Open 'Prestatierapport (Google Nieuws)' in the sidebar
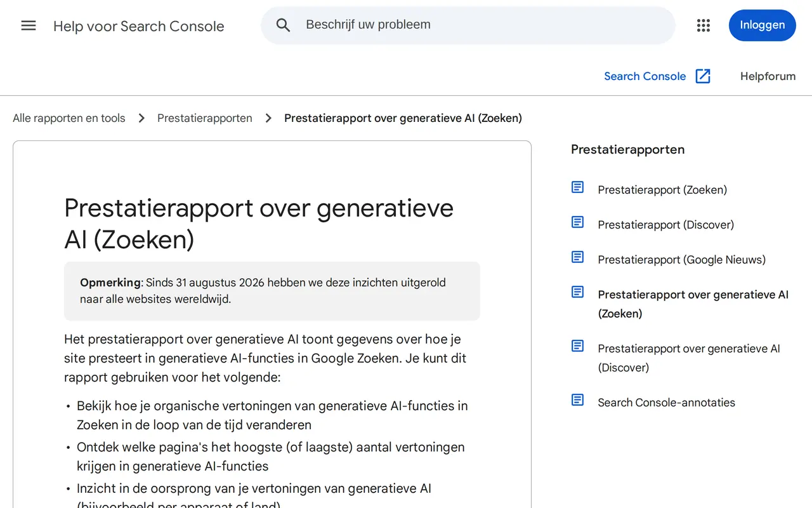The image size is (812, 508). pyautogui.click(x=682, y=260)
